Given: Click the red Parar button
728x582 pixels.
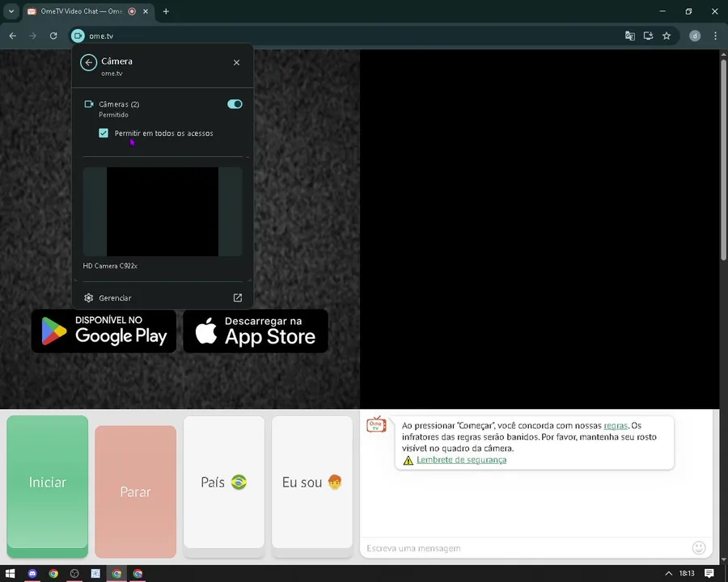Looking at the screenshot, I should [x=136, y=491].
